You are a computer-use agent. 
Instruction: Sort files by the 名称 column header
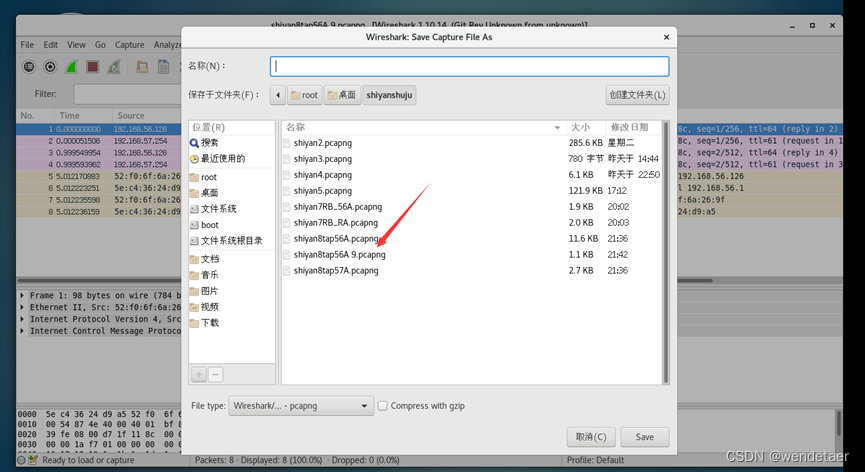pos(424,127)
